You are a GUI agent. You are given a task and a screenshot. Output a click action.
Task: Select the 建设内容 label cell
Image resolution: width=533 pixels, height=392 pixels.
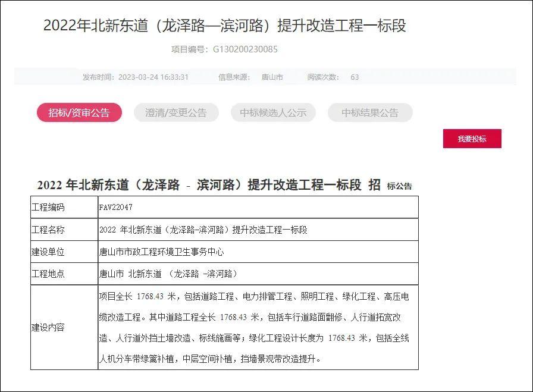coord(48,327)
